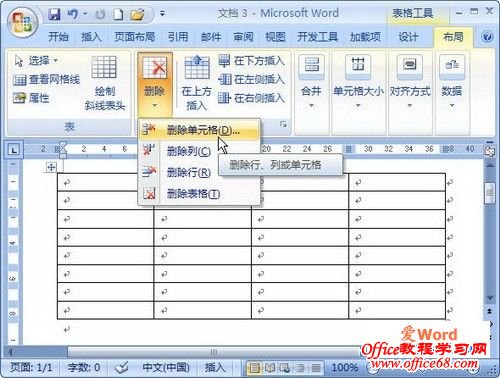Image resolution: width=500 pixels, height=378 pixels.
Task: Open word count via 字数: 0
Action: [x=84, y=367]
